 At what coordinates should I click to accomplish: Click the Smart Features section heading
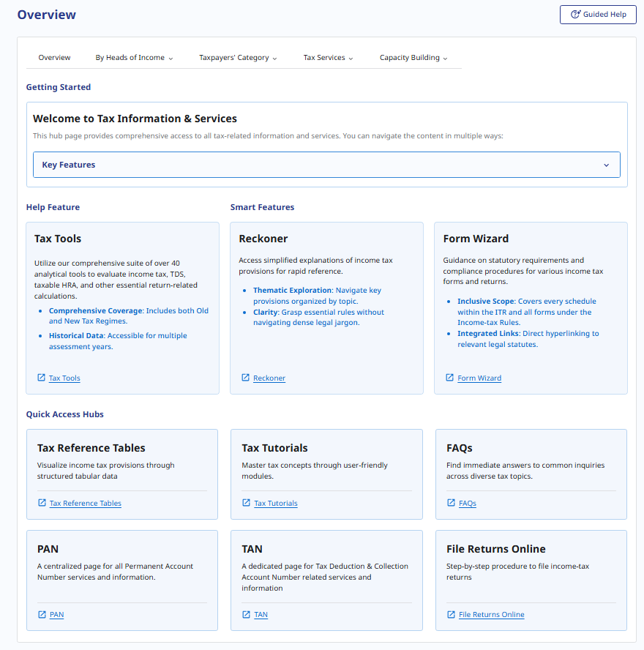pyautogui.click(x=262, y=207)
